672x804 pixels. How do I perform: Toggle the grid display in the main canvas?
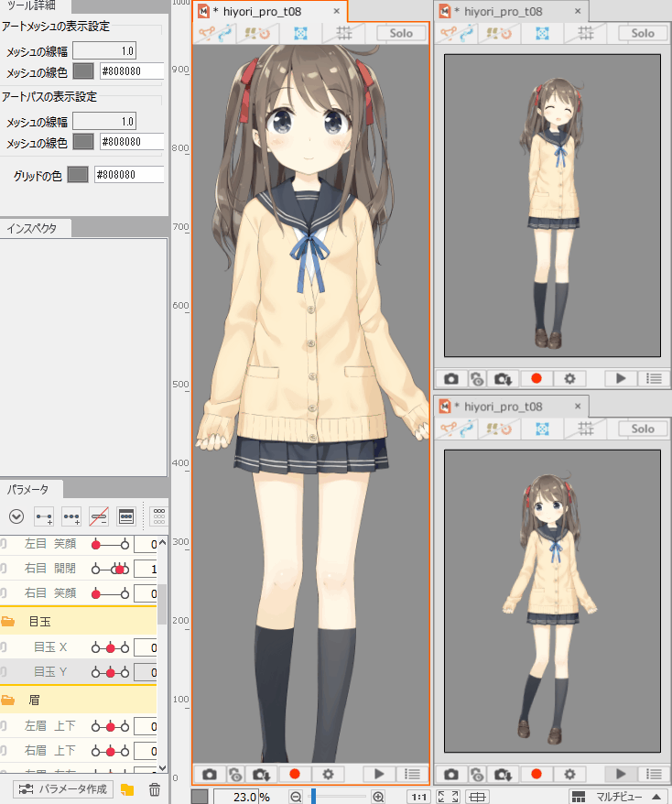(x=345, y=33)
